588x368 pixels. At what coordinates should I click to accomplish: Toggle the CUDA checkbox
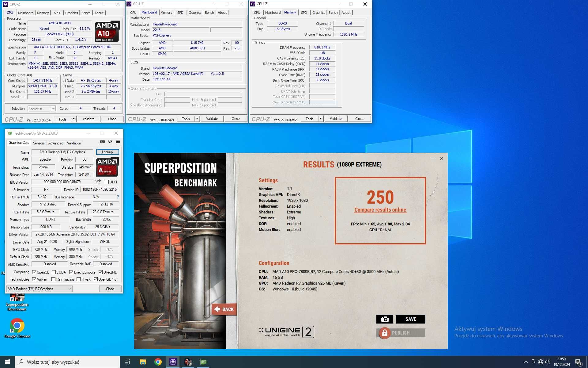pyautogui.click(x=54, y=272)
